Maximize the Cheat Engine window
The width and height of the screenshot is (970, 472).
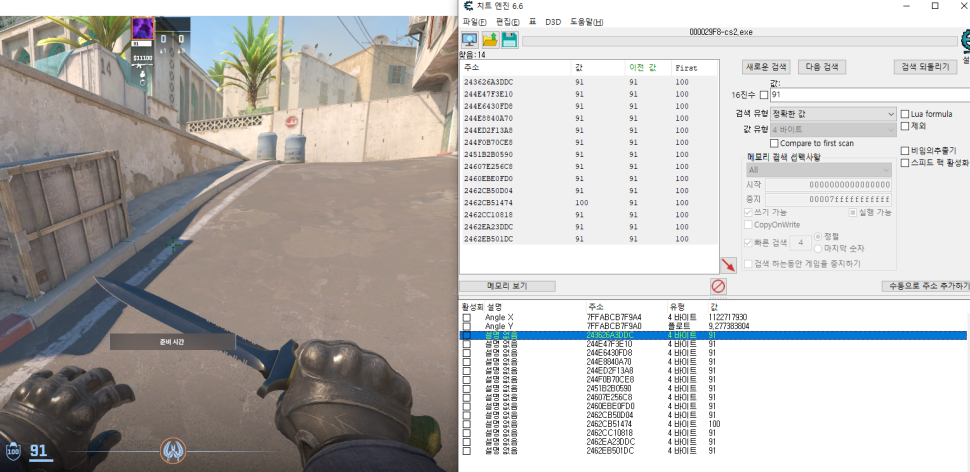click(935, 6)
